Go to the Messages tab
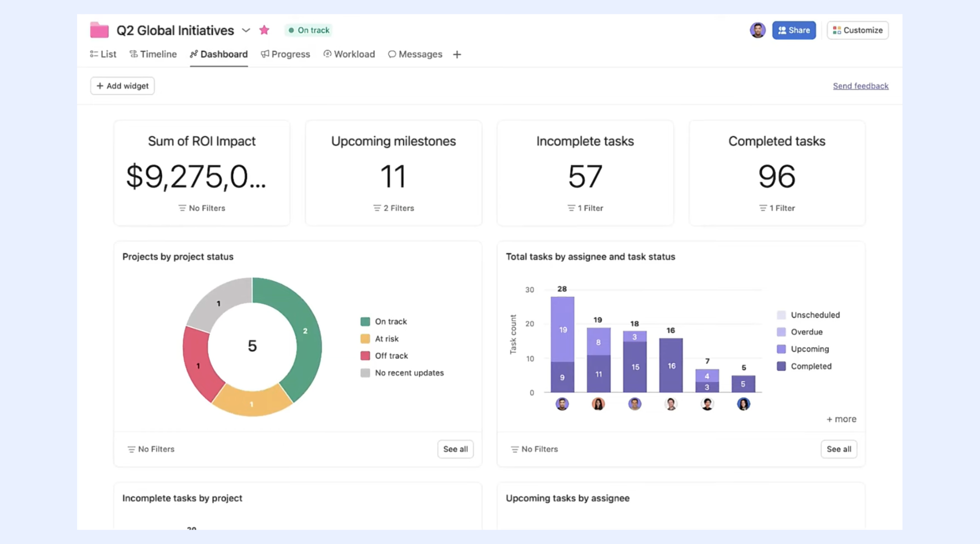 415,54
